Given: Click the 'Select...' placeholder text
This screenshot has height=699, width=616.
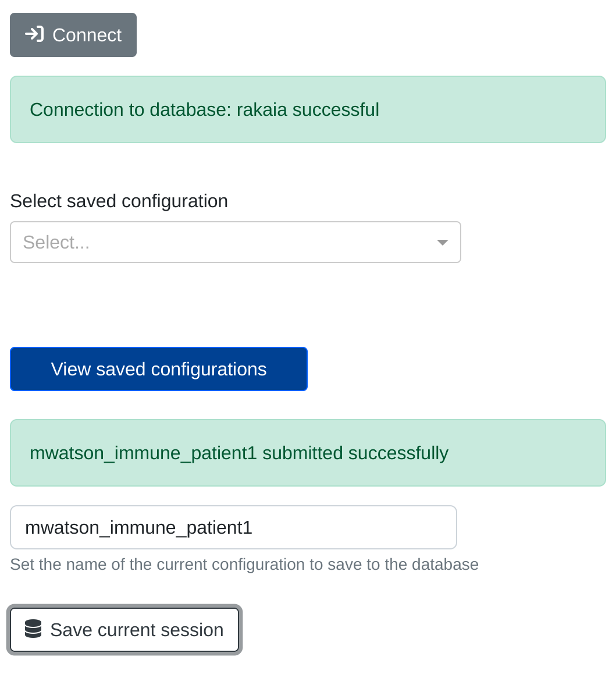Looking at the screenshot, I should point(56,242).
